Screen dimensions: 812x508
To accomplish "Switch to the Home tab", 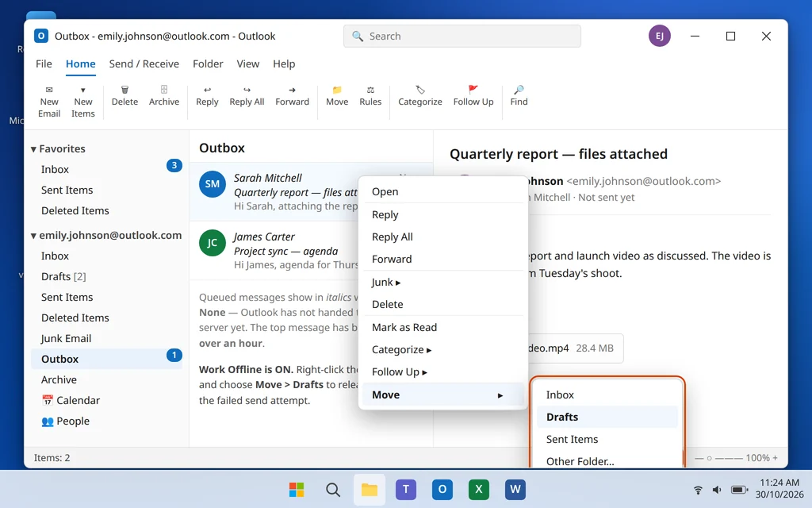I will pyautogui.click(x=80, y=63).
